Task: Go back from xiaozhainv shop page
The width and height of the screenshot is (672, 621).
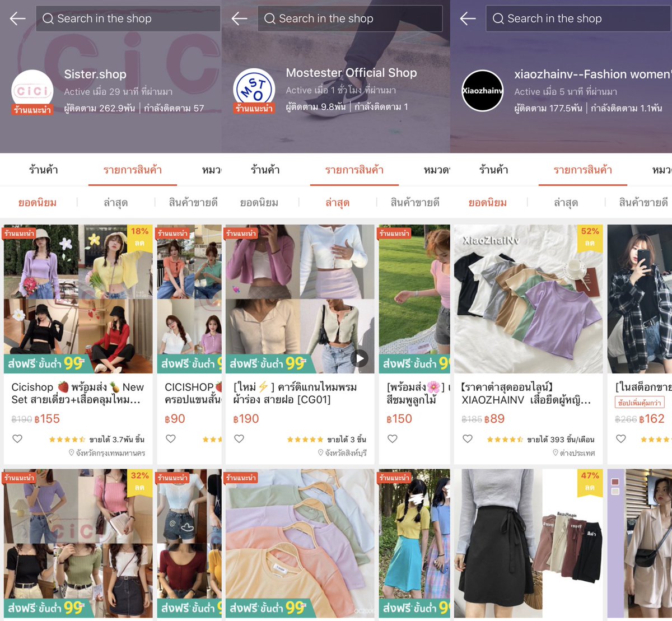Action: (468, 18)
